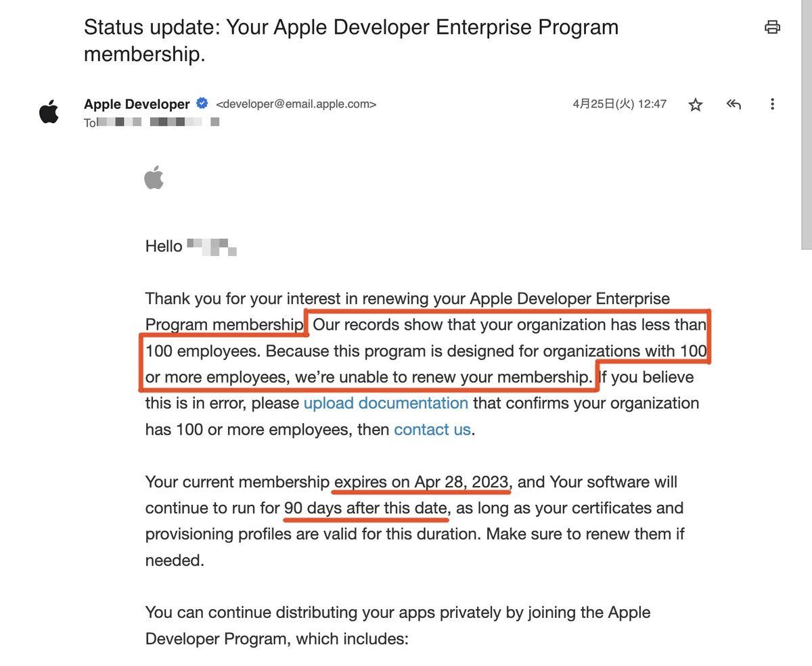Click the text '90 days after this date'

coord(365,508)
